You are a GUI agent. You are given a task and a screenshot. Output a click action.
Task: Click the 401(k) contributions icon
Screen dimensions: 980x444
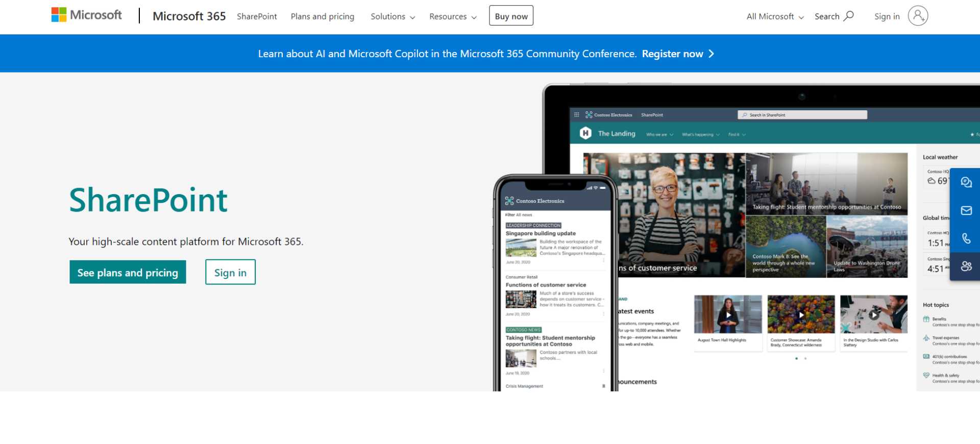[x=926, y=357]
